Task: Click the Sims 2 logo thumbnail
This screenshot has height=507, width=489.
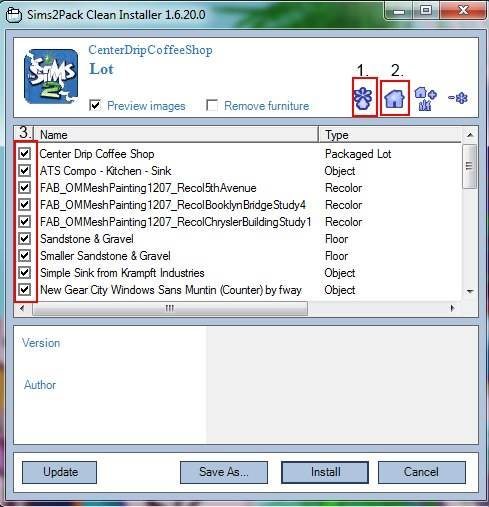Action: pyautogui.click(x=51, y=77)
